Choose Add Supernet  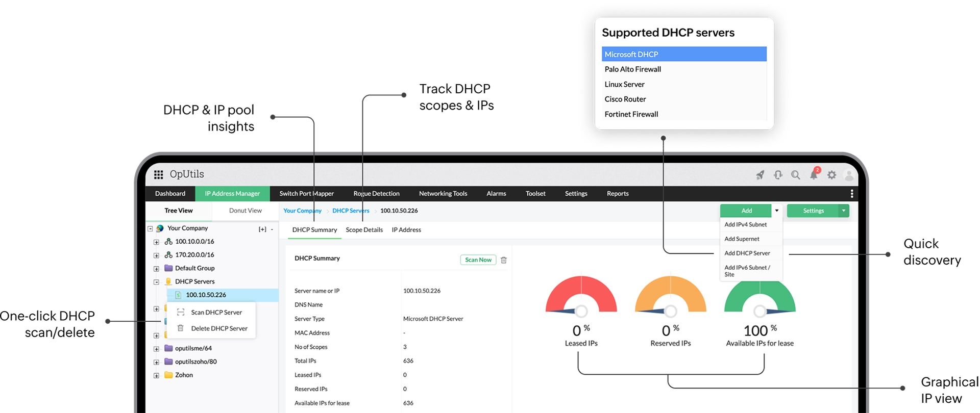click(x=751, y=239)
